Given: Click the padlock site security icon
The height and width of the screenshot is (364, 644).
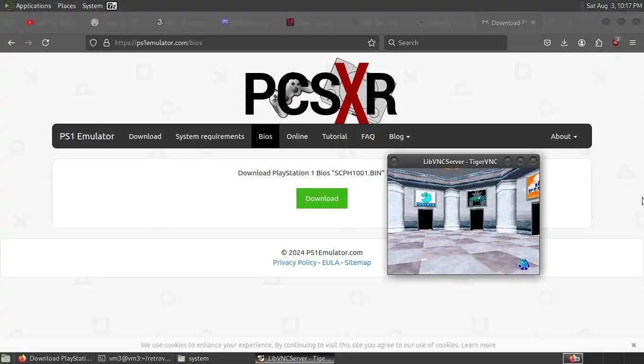Looking at the screenshot, I should 107,43.
